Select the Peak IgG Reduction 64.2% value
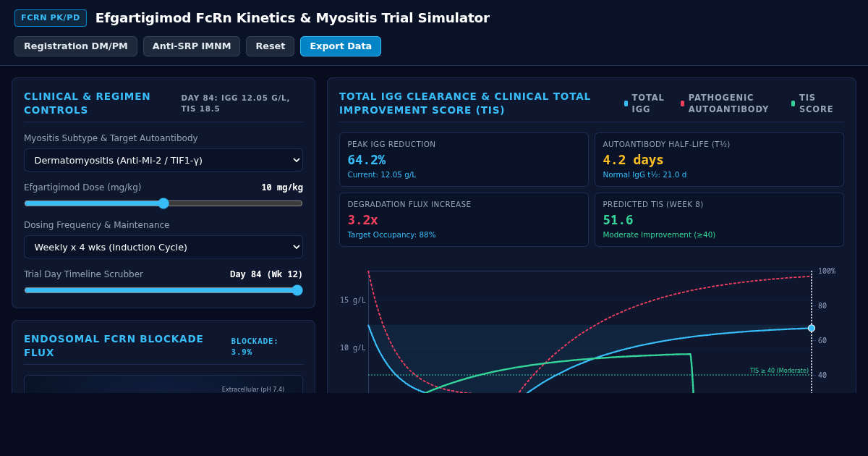The image size is (868, 456). (367, 160)
